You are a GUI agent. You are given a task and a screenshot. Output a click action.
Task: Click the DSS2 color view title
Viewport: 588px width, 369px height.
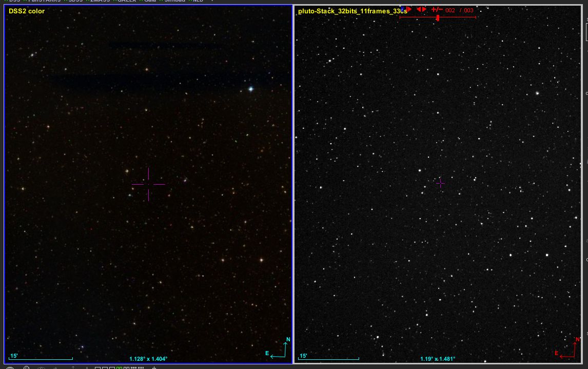[27, 11]
